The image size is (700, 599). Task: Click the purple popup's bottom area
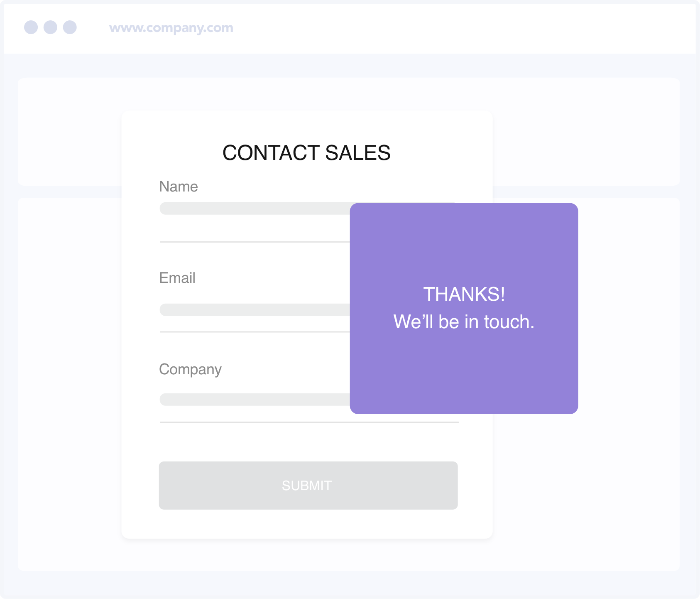pyautogui.click(x=464, y=382)
